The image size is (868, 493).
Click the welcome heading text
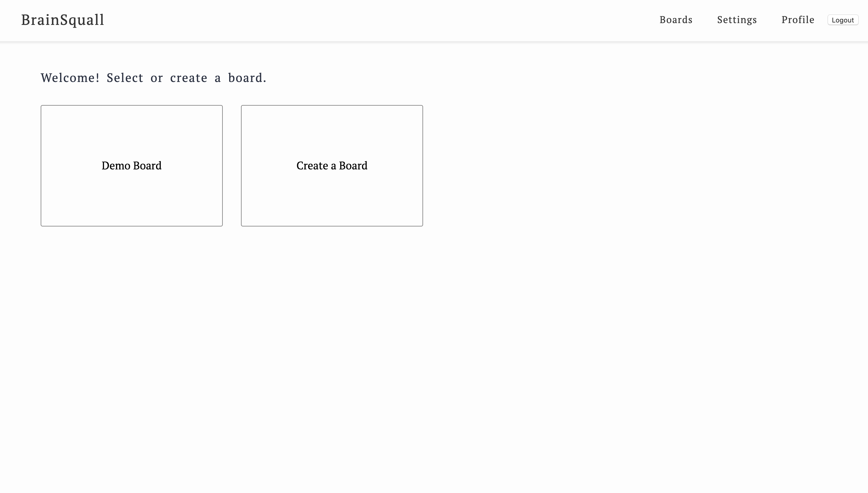coord(154,78)
